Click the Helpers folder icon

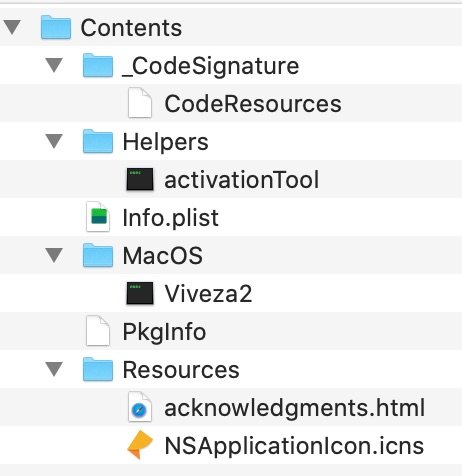coord(98,141)
